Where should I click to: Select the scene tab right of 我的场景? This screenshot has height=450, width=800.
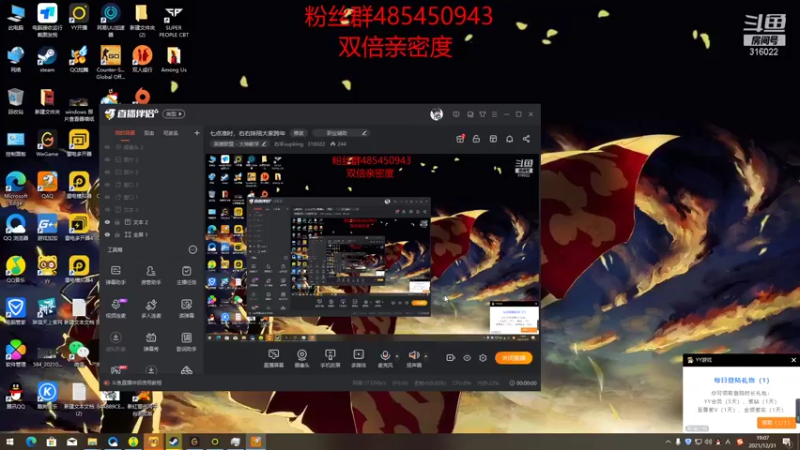click(149, 133)
